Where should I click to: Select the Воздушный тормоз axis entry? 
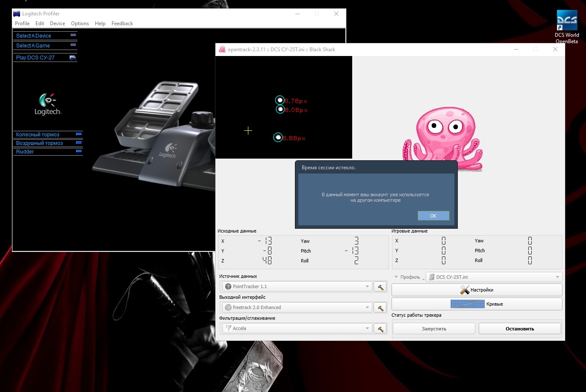tap(39, 143)
